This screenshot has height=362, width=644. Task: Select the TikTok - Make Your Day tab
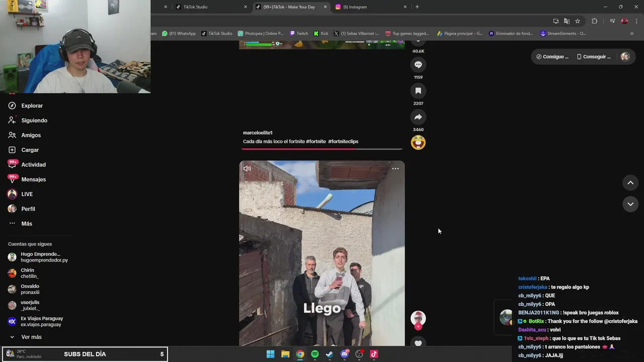tap(291, 7)
